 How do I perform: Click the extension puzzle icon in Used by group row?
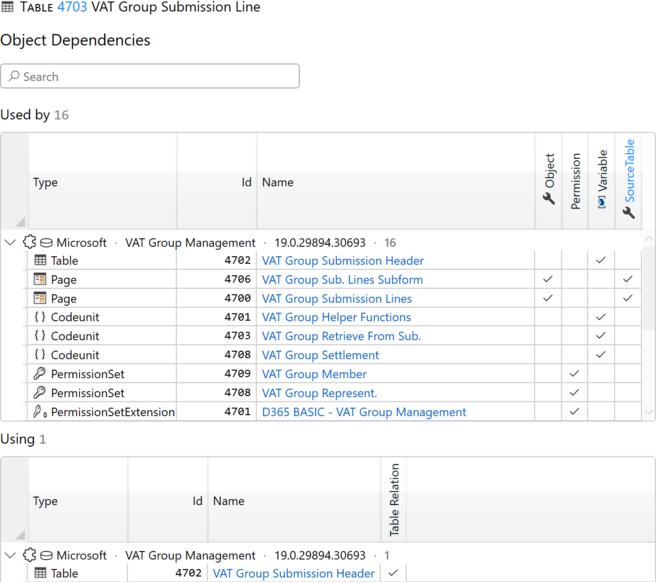[x=29, y=242]
